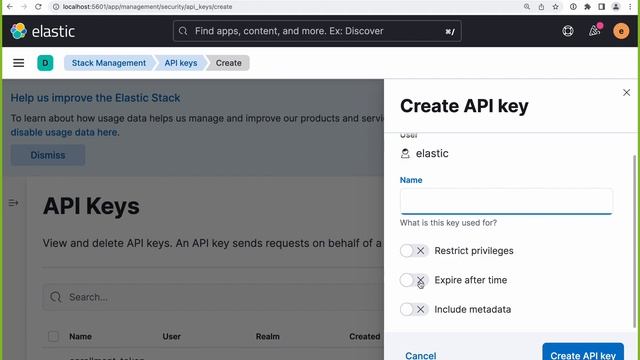The image size is (640, 360).
Task: Open the help menu lifebuoy icon
Action: [568, 31]
